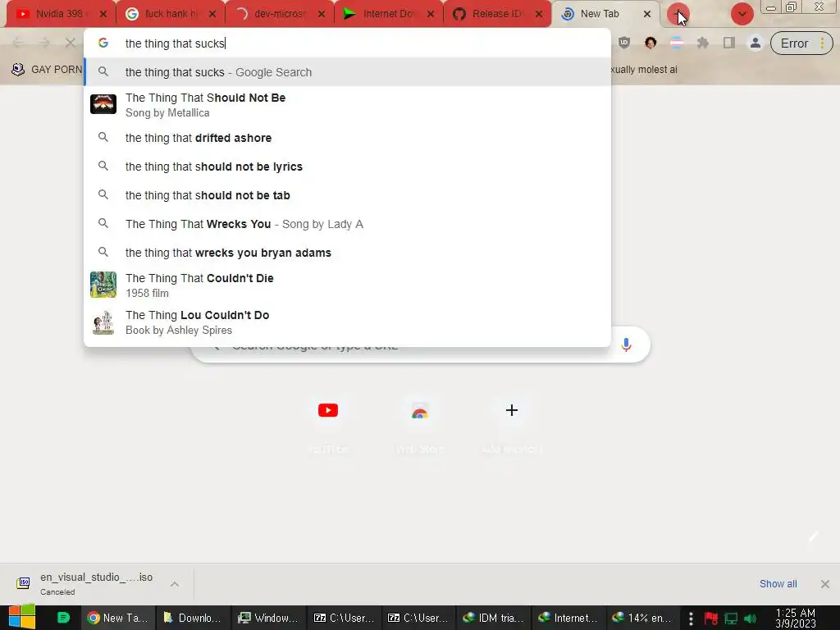Open the volume speaker tray icon
The width and height of the screenshot is (840, 630).
(x=750, y=619)
